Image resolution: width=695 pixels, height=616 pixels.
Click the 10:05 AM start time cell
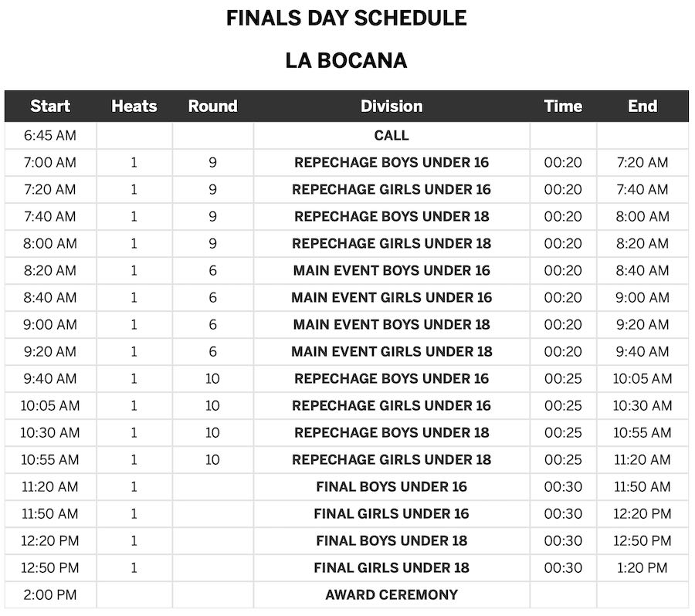50,405
